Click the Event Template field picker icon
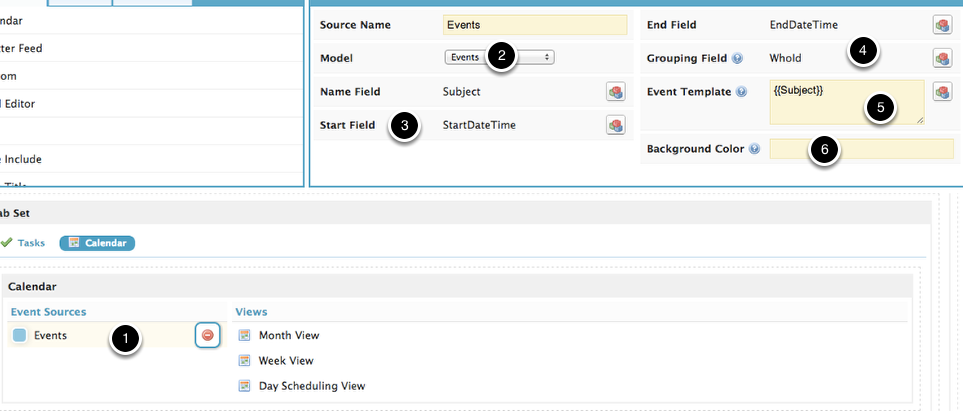The height and width of the screenshot is (411, 963). click(x=942, y=91)
